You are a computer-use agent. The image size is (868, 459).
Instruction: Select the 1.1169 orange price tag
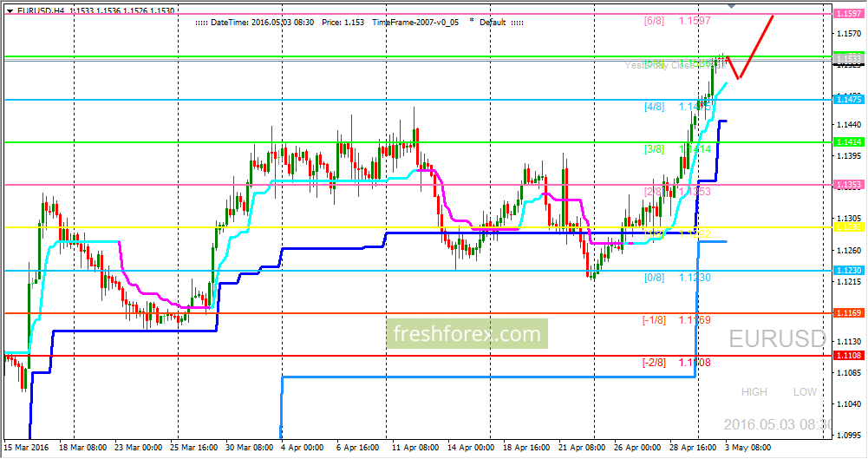click(849, 313)
